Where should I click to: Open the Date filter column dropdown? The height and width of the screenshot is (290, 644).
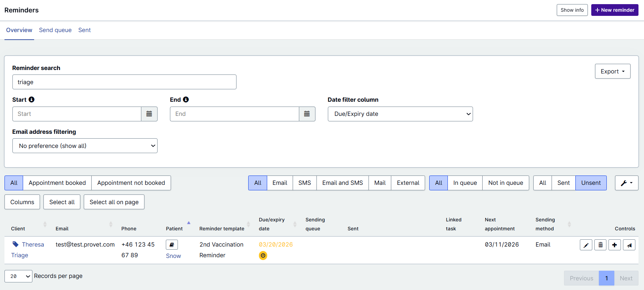[400, 114]
